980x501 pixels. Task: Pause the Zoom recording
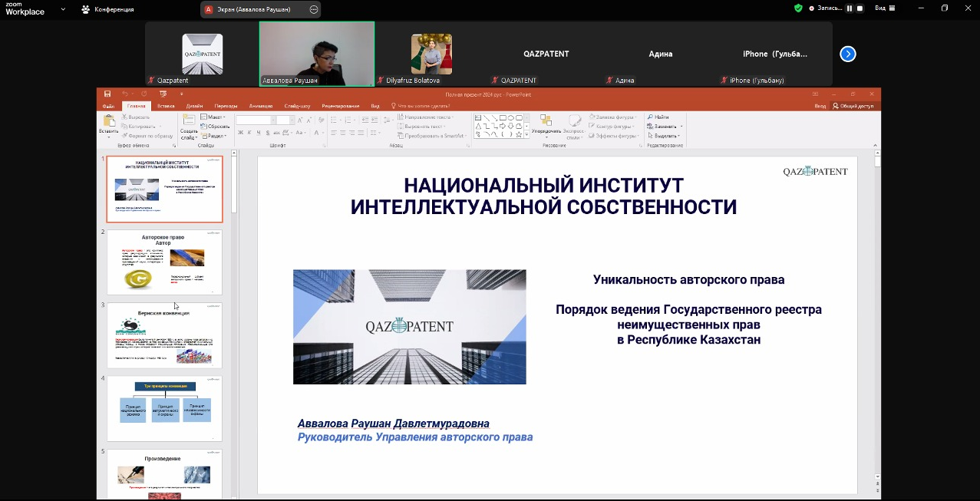(x=850, y=8)
